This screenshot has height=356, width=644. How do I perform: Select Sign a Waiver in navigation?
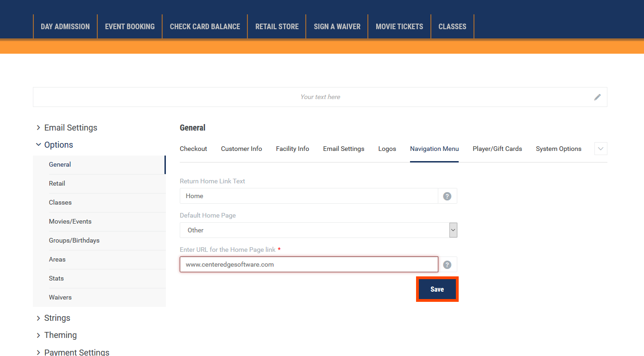337,26
